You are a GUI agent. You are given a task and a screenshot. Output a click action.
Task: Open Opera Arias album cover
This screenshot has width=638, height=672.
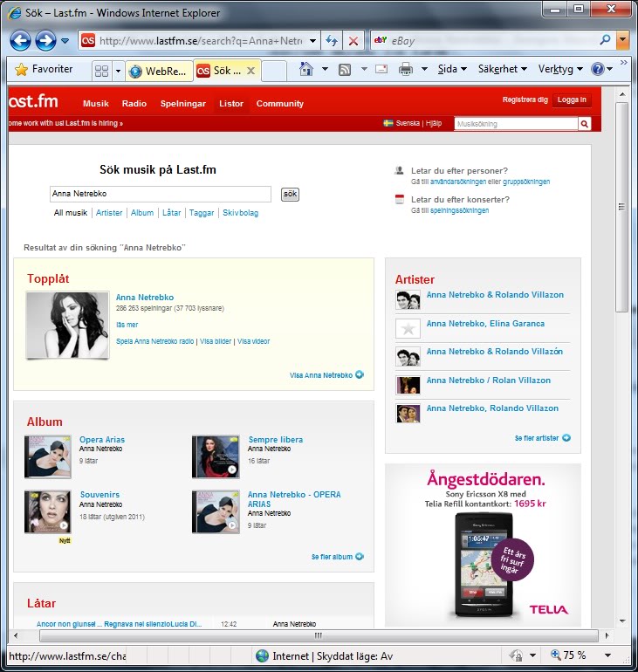tap(47, 456)
